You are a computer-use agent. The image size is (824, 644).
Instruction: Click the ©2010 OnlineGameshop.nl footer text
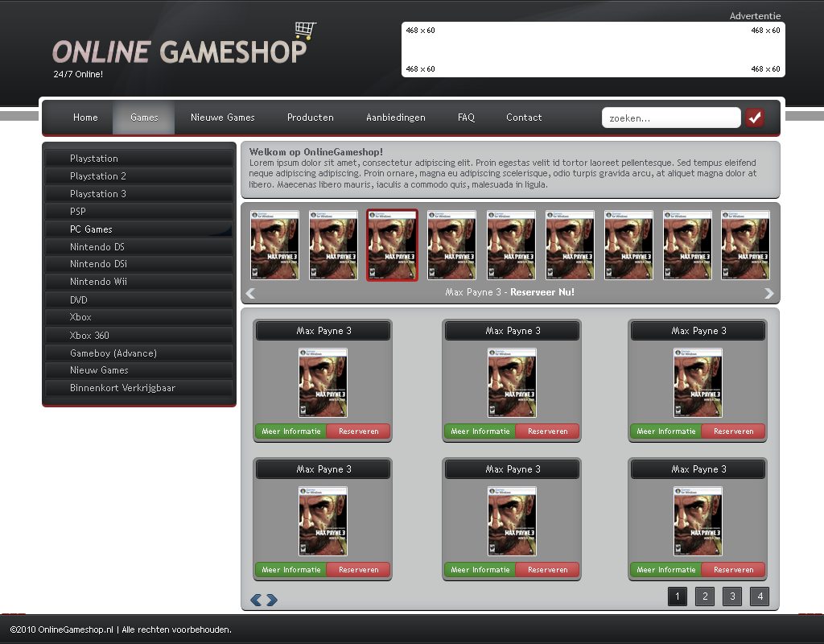click(121, 630)
